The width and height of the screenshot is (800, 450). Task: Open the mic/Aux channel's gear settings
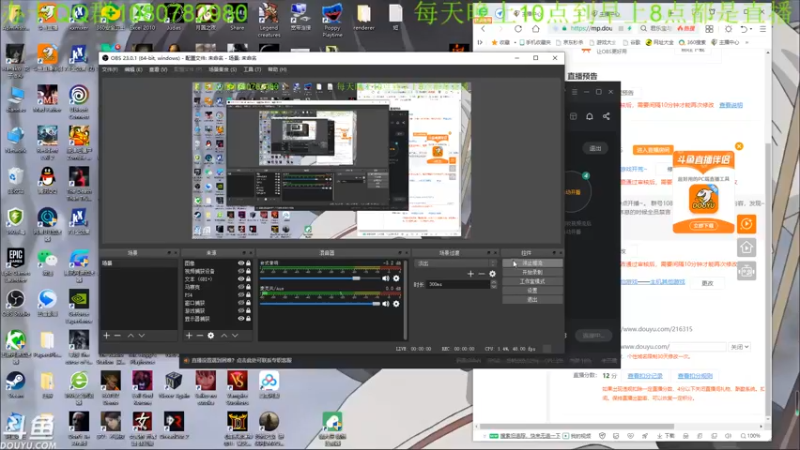click(x=396, y=304)
